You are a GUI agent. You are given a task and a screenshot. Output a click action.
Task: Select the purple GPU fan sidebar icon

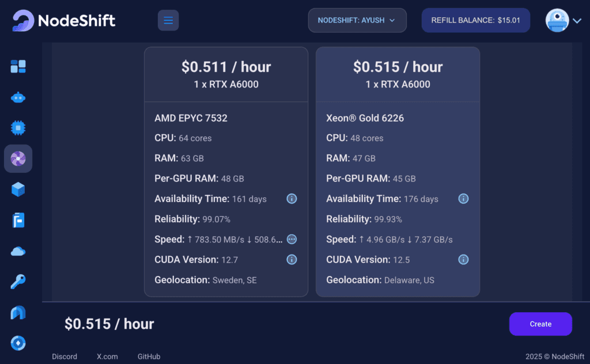click(x=18, y=159)
